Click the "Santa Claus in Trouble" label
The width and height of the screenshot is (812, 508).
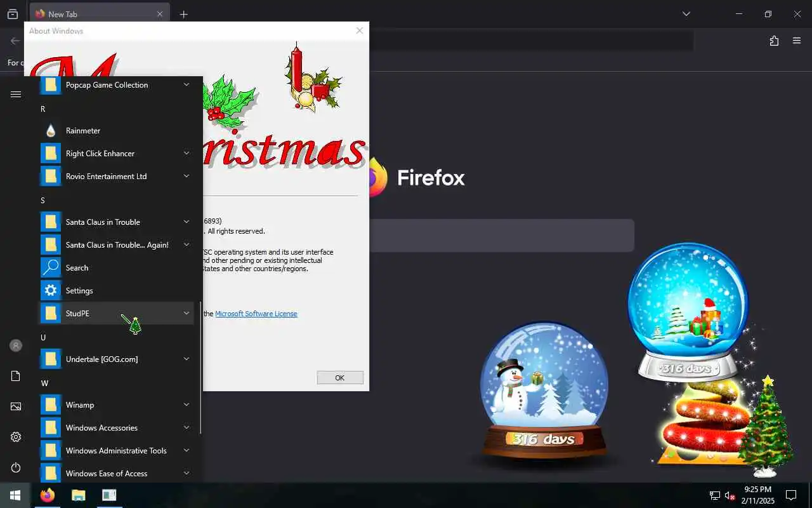[103, 222]
